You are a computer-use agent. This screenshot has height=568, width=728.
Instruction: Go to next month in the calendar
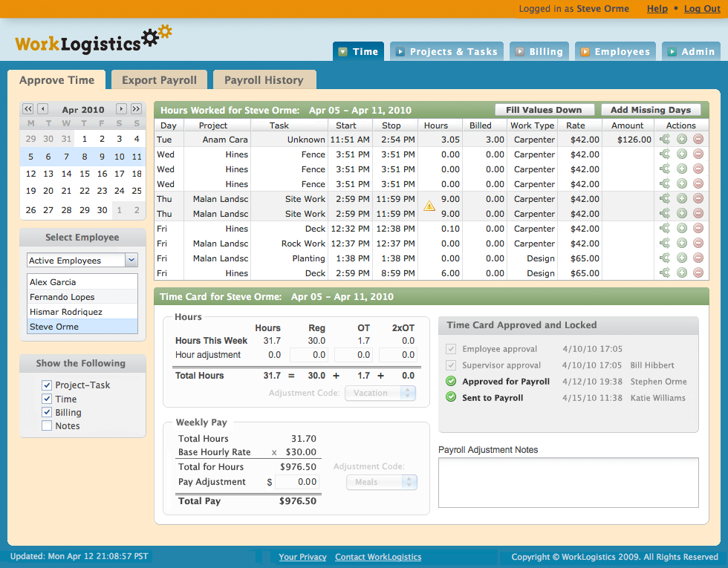coord(120,108)
